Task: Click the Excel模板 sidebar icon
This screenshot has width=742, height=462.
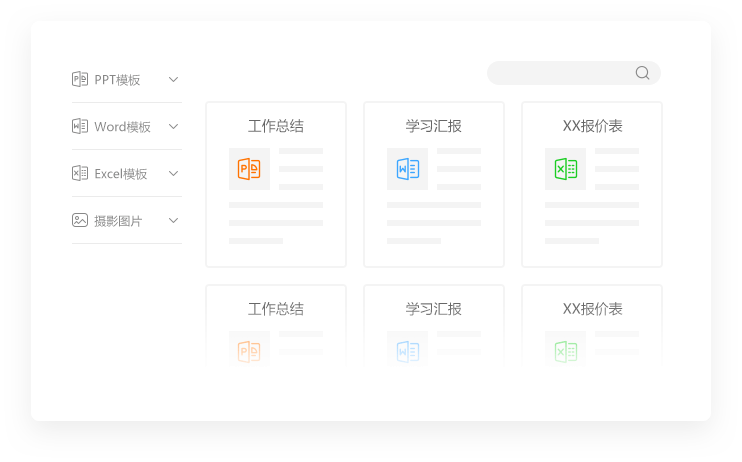Action: (80, 173)
